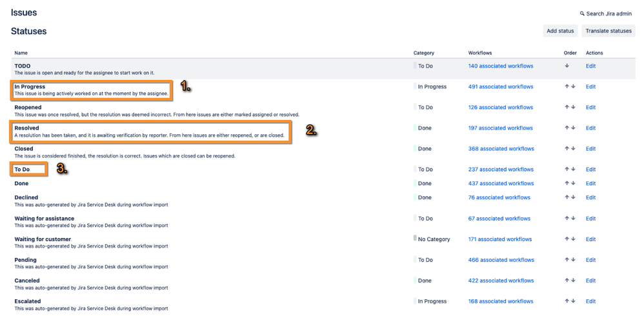
Task: Edit the Waiting for assistance status
Action: [x=590, y=219]
